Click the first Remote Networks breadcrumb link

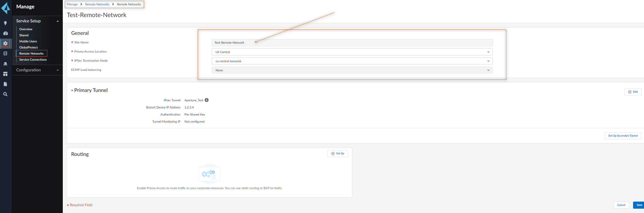point(97,4)
